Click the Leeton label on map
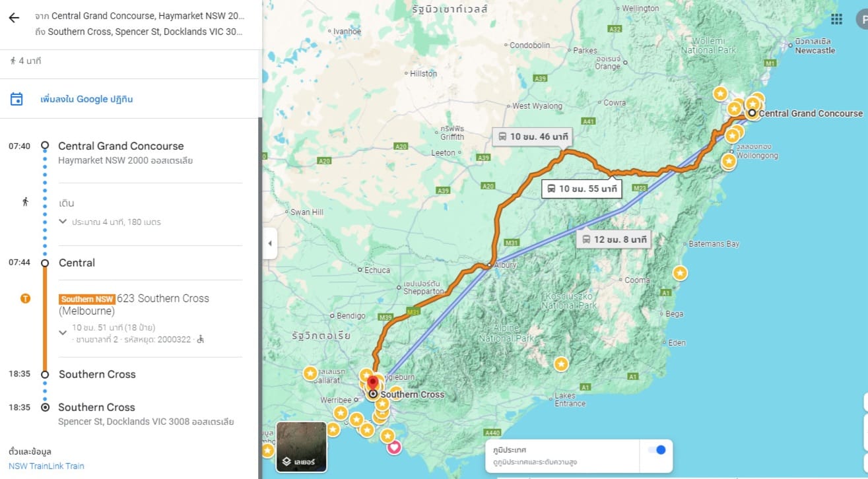Viewport: 868px width, 479px height. tap(443, 152)
